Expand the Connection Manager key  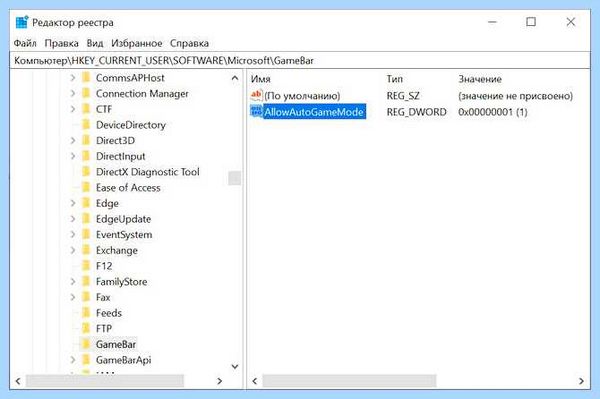pyautogui.click(x=73, y=93)
